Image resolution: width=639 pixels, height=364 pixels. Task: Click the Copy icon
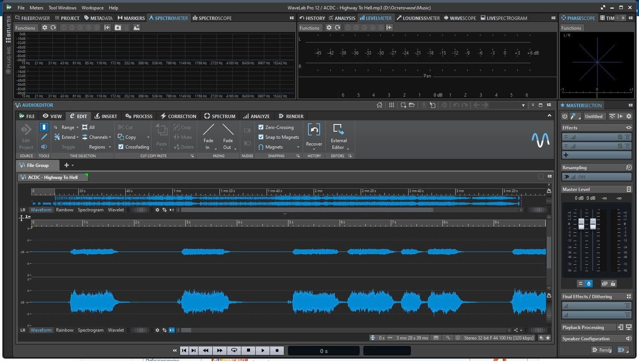(121, 137)
